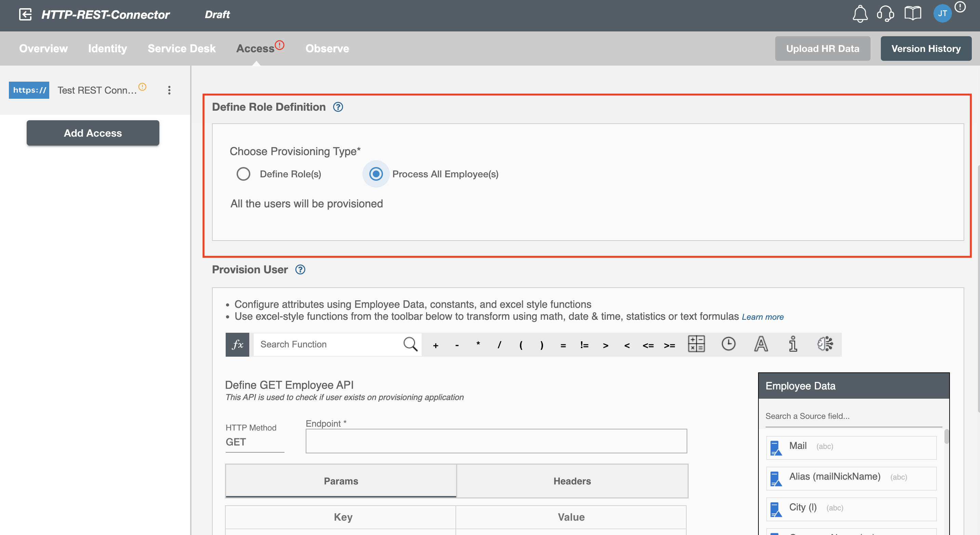980x535 pixels.
Task: Switch to the Headers tab
Action: click(x=572, y=481)
